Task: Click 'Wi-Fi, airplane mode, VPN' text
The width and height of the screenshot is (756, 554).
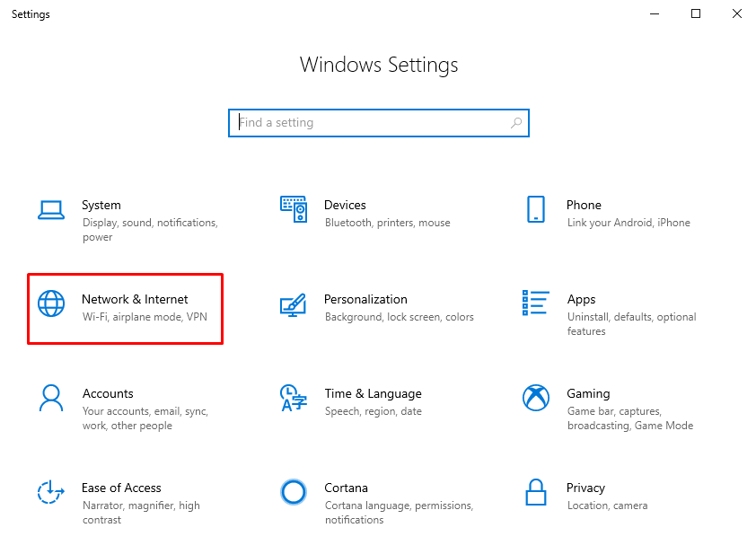Action: pos(145,317)
